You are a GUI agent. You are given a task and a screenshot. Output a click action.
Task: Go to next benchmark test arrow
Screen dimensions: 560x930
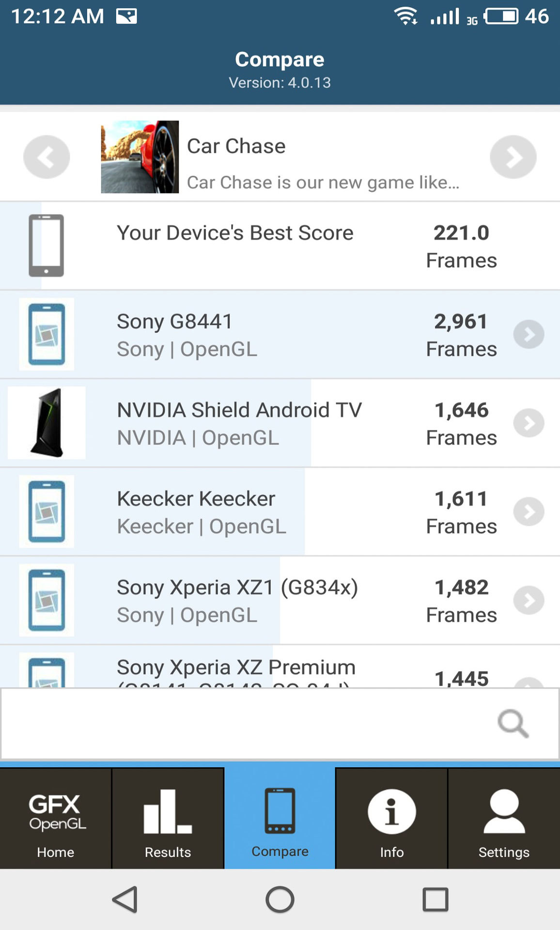point(513,157)
